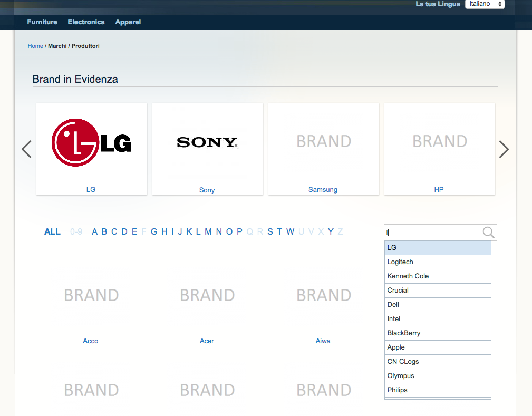Filter brands by letter O
This screenshot has height=416, width=532.
point(229,232)
